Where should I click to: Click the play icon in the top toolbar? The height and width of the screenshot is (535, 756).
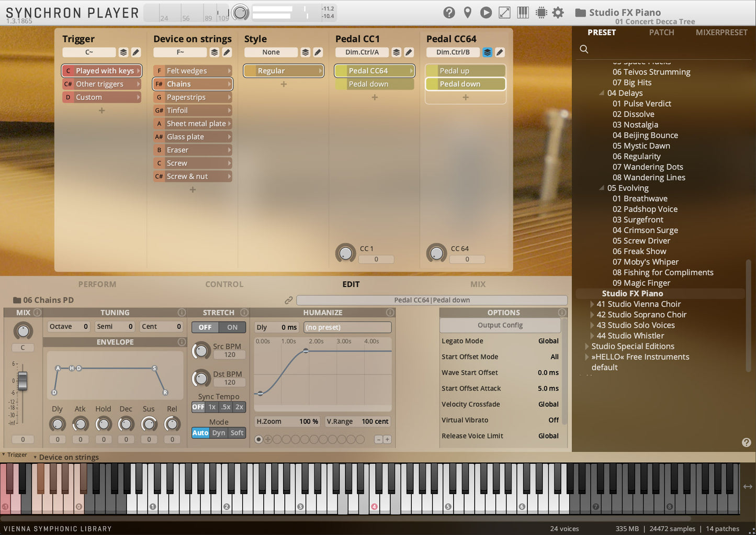click(x=486, y=12)
